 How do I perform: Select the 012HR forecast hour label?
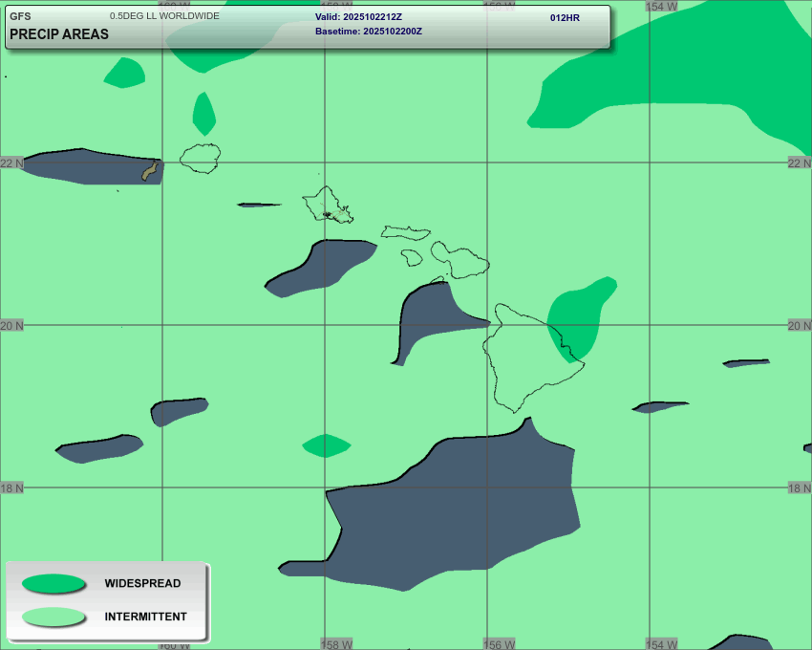(x=565, y=17)
